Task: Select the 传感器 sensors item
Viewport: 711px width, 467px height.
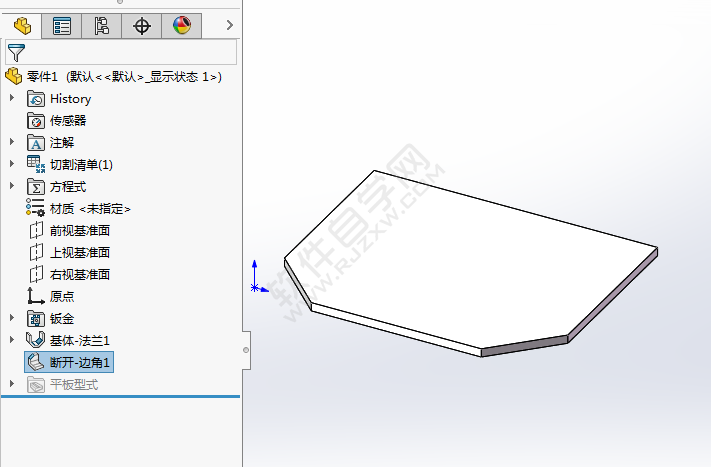Action: click(67, 120)
